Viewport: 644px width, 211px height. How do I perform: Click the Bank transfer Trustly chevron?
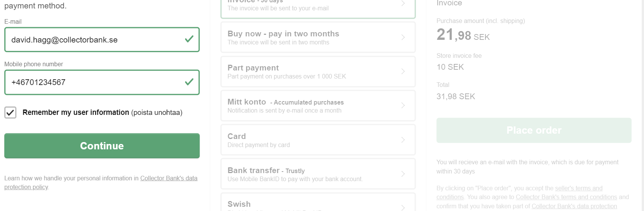[403, 174]
